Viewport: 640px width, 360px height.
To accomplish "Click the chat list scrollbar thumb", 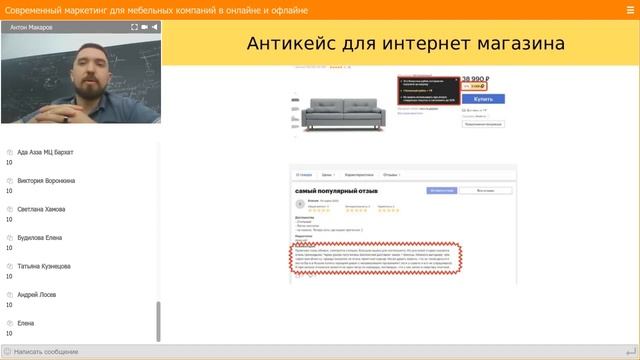I will tap(158, 322).
